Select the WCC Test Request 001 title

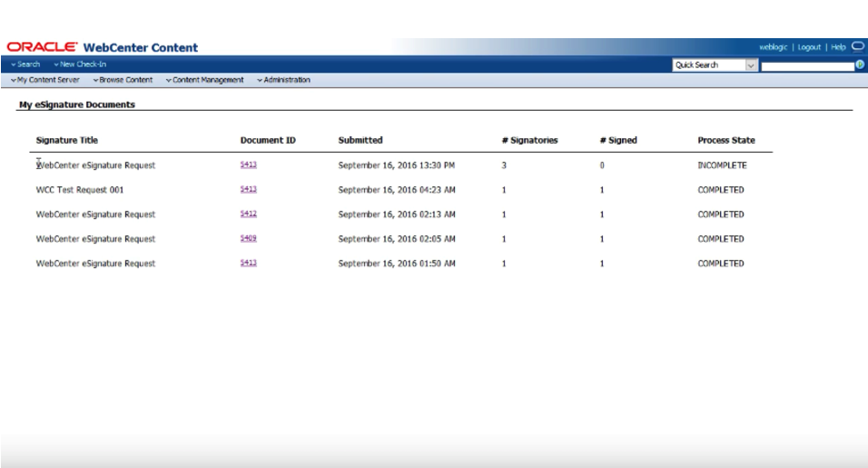(80, 190)
